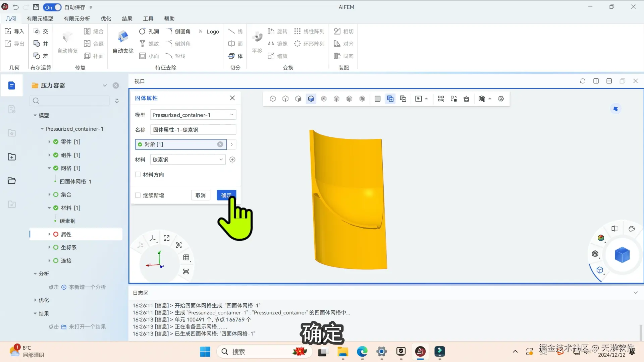Click the fit-to-screen expand icon in viewport
The height and width of the screenshot is (362, 644).
tap(167, 238)
